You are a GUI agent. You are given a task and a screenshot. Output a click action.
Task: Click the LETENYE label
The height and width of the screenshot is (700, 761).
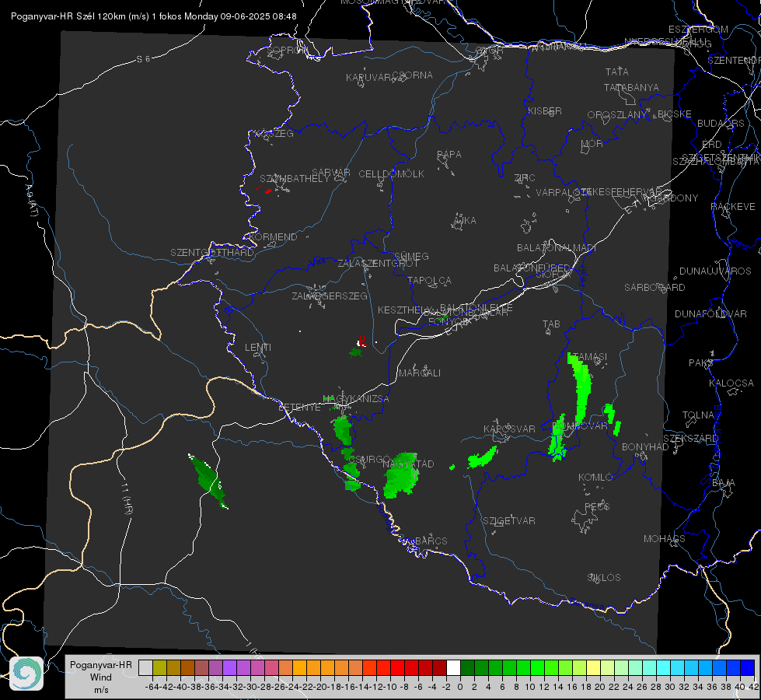(x=299, y=408)
